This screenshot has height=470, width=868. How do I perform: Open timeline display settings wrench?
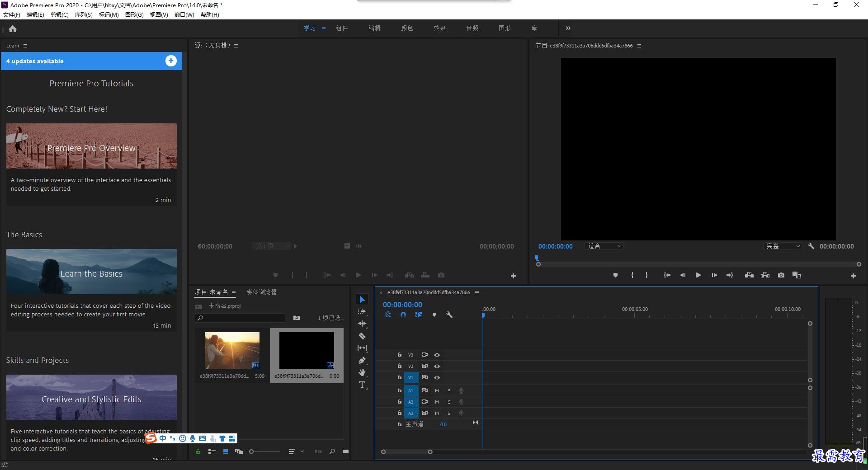point(449,315)
